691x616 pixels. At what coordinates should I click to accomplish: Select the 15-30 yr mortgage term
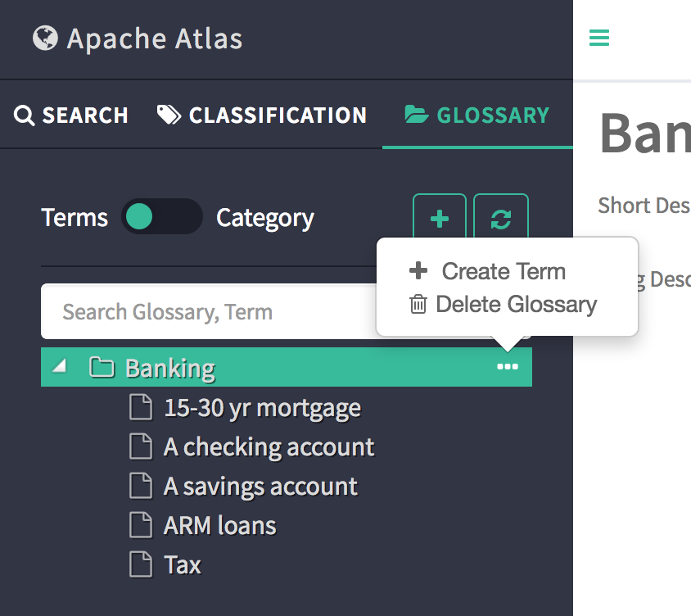[262, 407]
